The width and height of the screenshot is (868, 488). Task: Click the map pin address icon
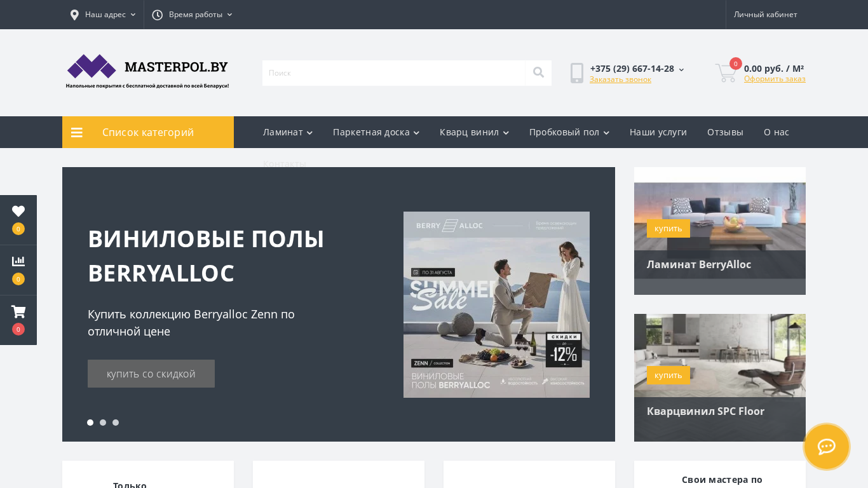pyautogui.click(x=74, y=15)
